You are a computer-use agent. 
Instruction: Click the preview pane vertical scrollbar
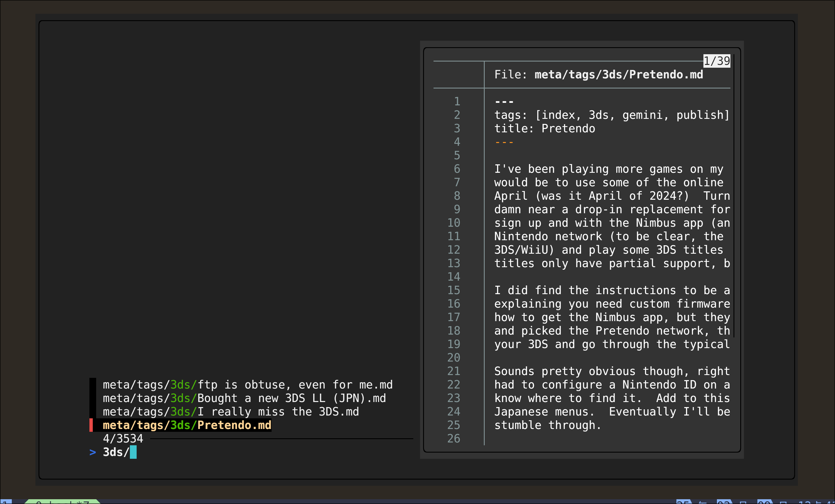734,196
